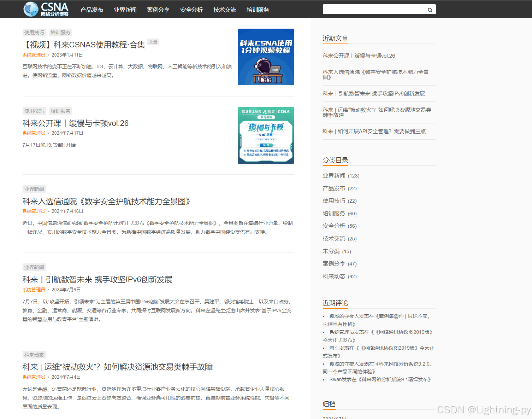The height and width of the screenshot is (419, 532).
Task: Open article 引航数智未来 携手攻坚IPv6创新发展 in main list
Action: (x=97, y=280)
